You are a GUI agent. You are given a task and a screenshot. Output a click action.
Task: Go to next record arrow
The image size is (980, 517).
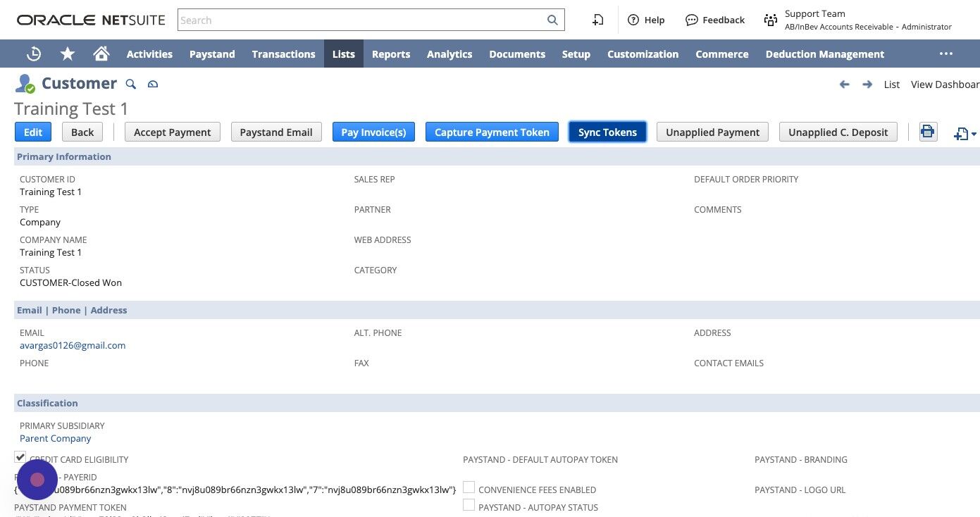(x=867, y=85)
